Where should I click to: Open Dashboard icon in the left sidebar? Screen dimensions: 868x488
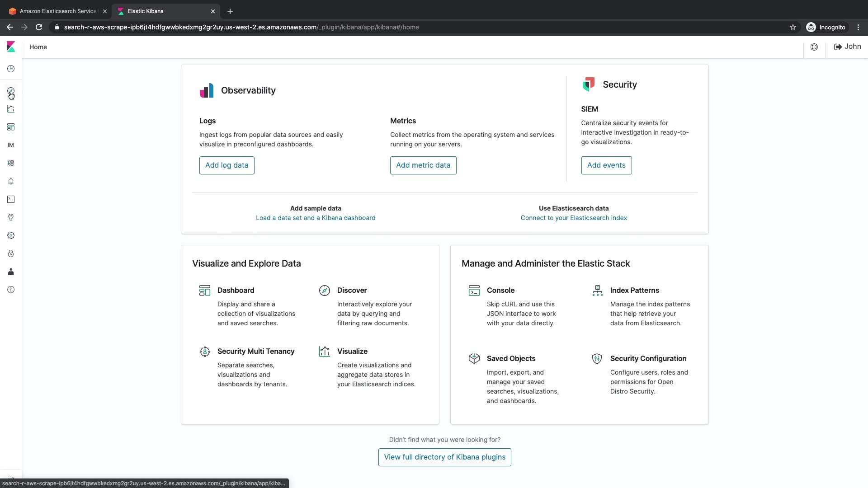11,127
